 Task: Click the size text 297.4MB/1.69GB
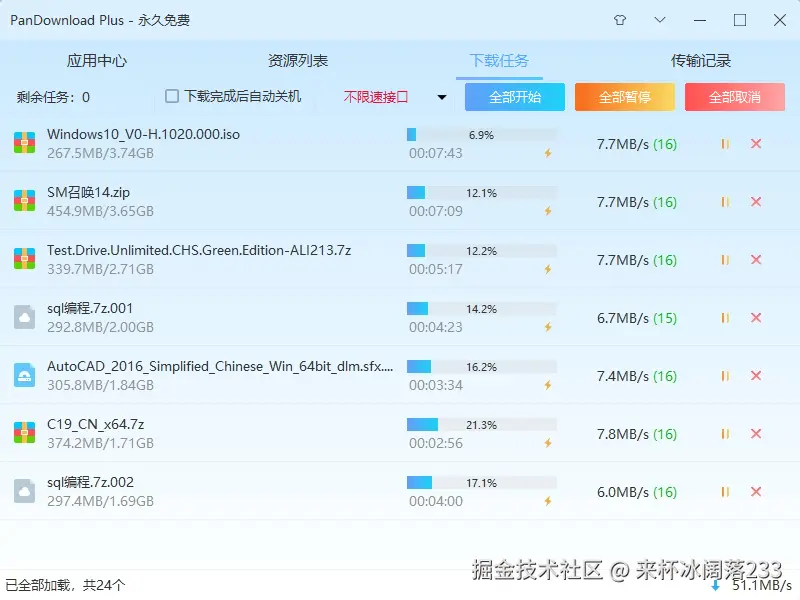pyautogui.click(x=101, y=501)
